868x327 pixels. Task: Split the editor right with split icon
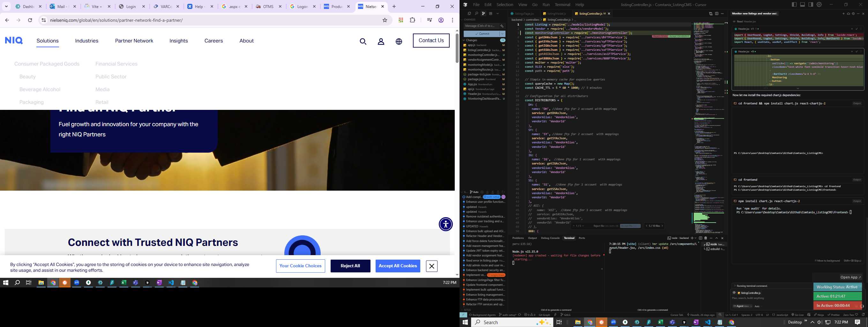[x=717, y=13]
